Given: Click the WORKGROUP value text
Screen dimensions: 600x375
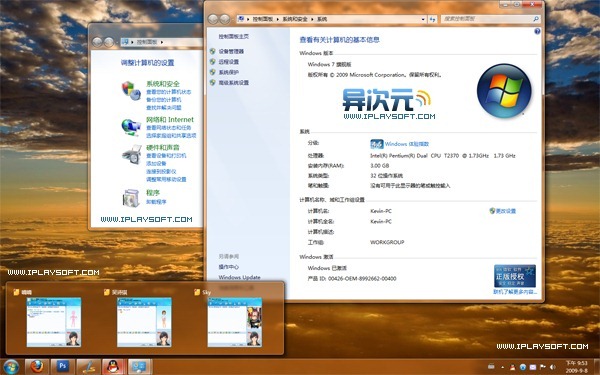Looking at the screenshot, I should 387,242.
